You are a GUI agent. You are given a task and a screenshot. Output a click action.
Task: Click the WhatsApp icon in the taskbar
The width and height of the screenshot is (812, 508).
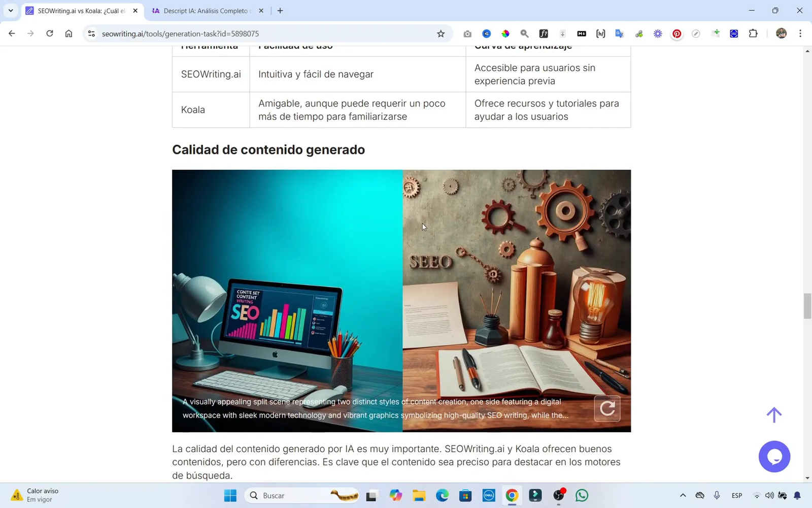point(582,495)
